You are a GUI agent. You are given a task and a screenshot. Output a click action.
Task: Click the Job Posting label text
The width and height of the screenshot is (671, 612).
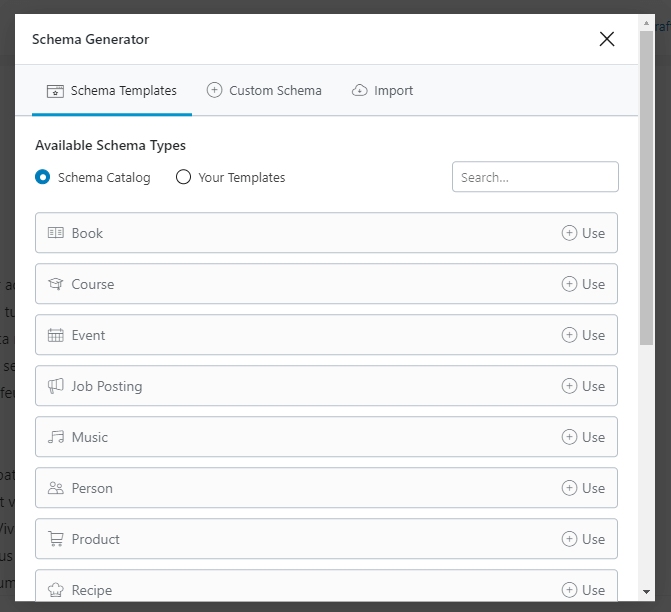coord(107,386)
